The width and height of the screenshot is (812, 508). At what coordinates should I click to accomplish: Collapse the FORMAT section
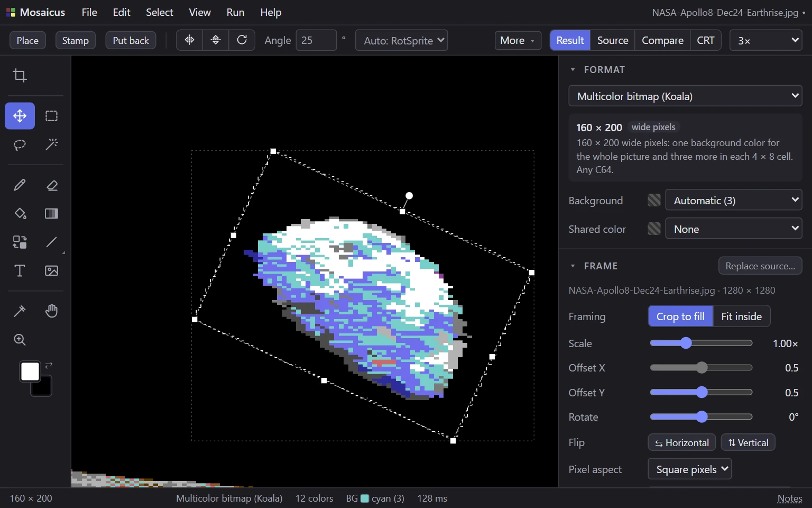click(573, 70)
